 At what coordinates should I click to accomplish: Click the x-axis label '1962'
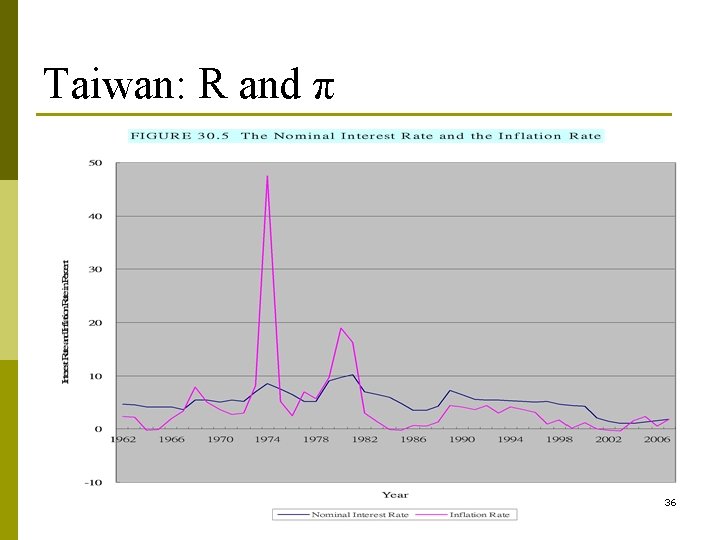pos(123,439)
